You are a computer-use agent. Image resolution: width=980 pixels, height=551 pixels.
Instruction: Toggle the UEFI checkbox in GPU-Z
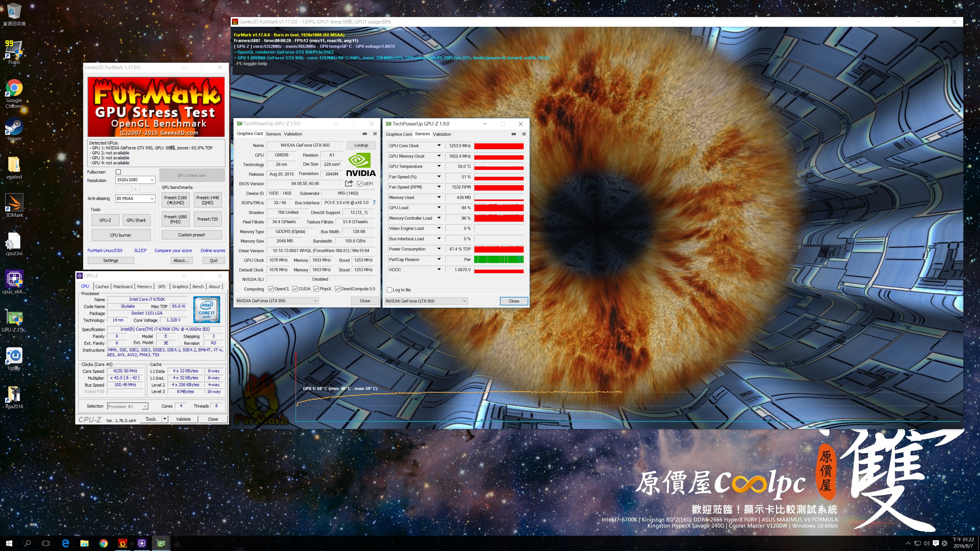360,184
